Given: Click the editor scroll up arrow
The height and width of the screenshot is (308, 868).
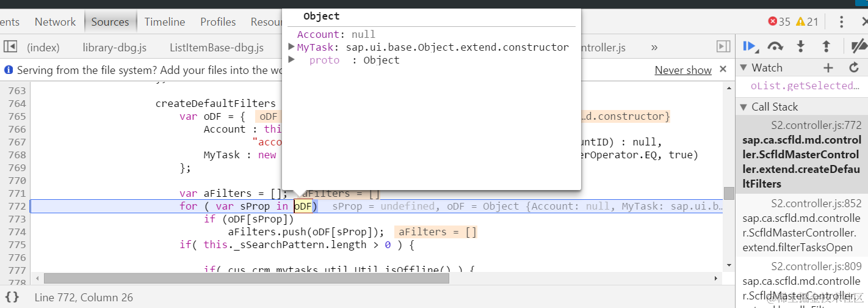Looking at the screenshot, I should pyautogui.click(x=729, y=89).
